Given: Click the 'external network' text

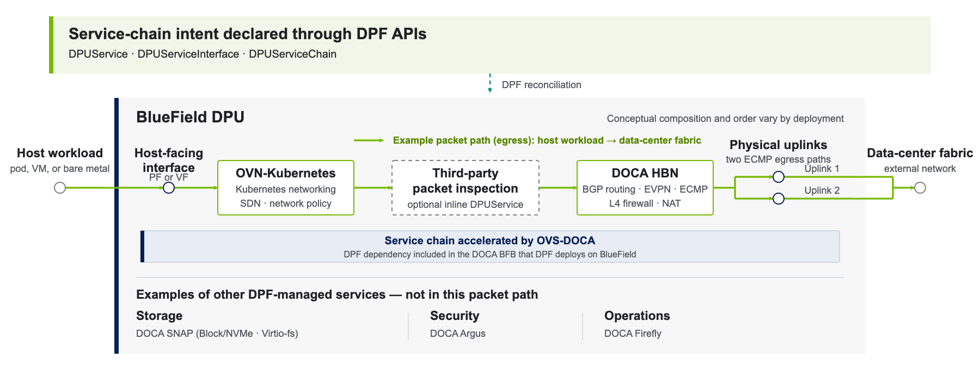Looking at the screenshot, I should pos(920,169).
